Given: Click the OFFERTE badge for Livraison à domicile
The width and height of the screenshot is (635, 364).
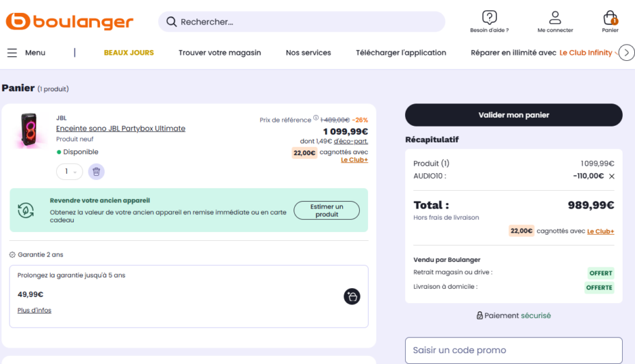Looking at the screenshot, I should 599,287.
